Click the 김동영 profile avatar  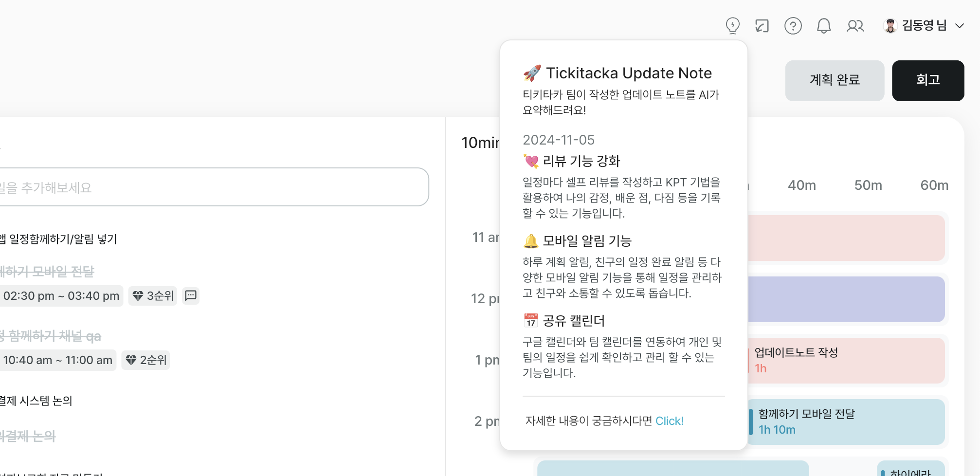point(890,26)
